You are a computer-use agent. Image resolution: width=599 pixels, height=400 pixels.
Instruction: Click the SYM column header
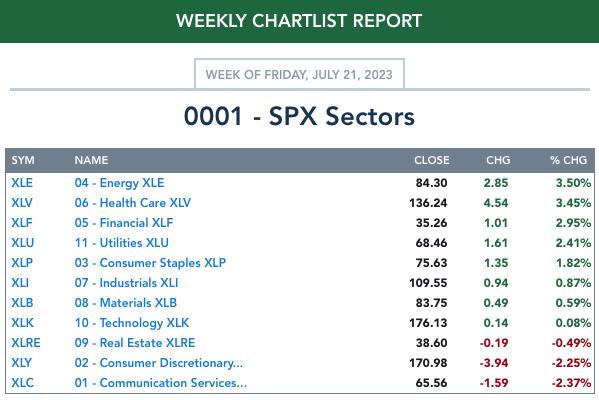(23, 160)
